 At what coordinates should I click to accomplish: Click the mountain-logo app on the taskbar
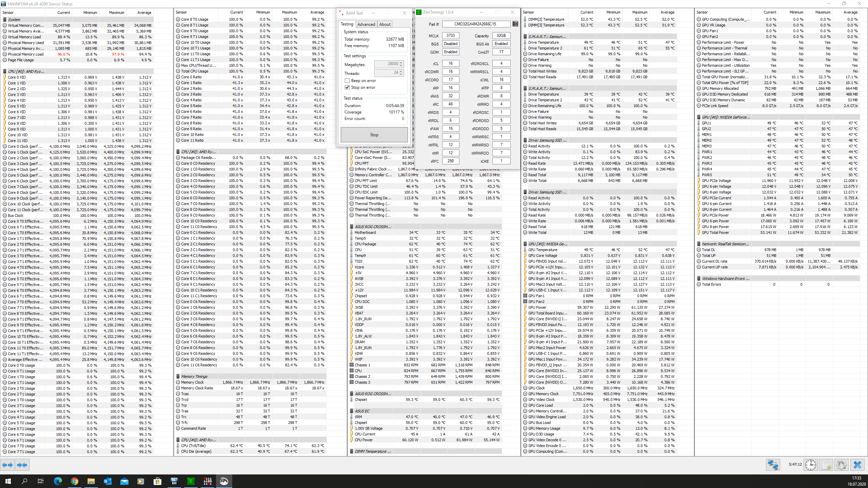tap(224, 481)
